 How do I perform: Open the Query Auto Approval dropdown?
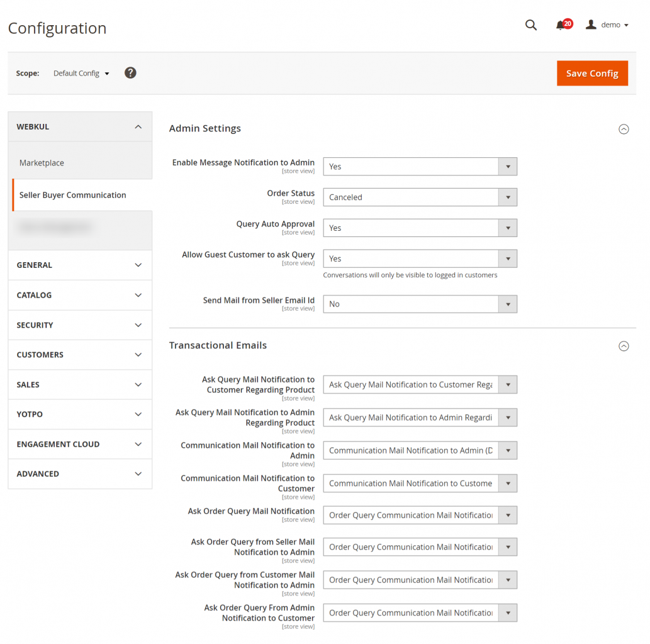pos(420,228)
